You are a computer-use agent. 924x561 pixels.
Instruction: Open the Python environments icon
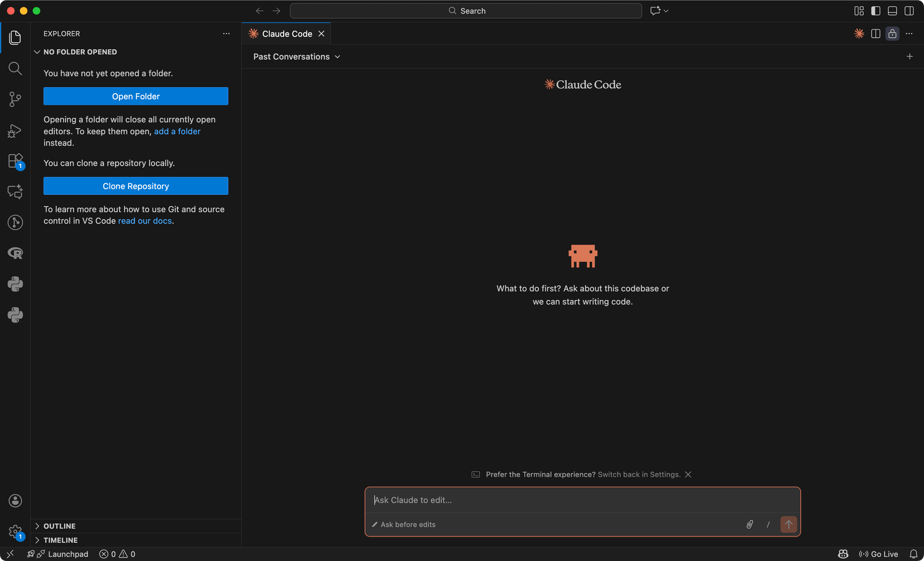point(15,284)
